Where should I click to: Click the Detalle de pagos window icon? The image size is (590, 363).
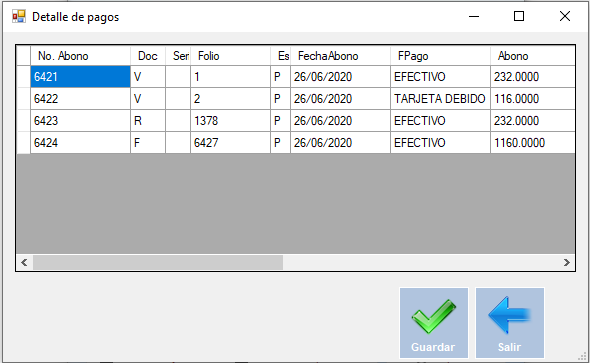(x=18, y=17)
